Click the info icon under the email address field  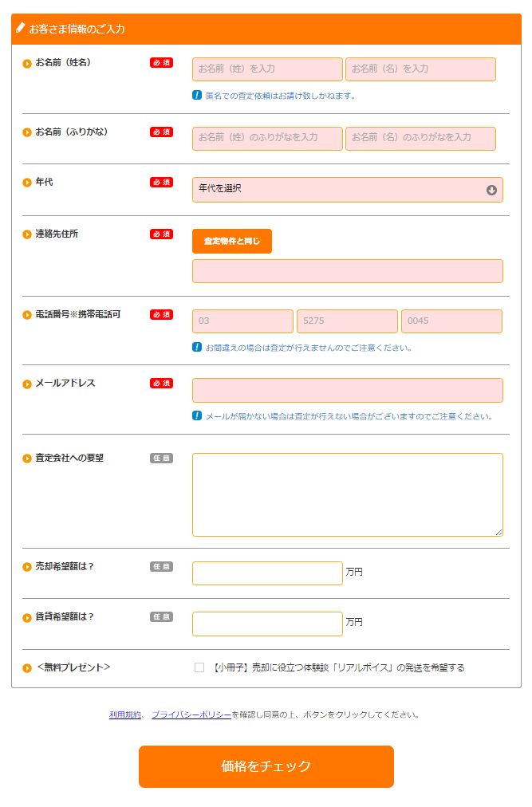pyautogui.click(x=197, y=415)
